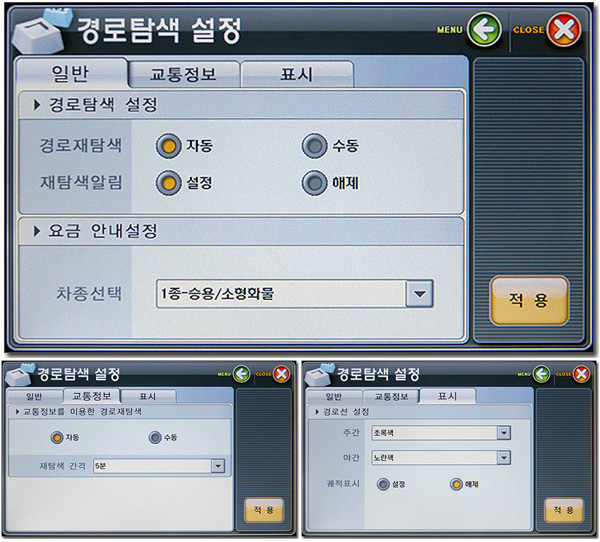The width and height of the screenshot is (600, 542).
Task: Select 수동 radio for 경로재탐색
Action: click(315, 146)
